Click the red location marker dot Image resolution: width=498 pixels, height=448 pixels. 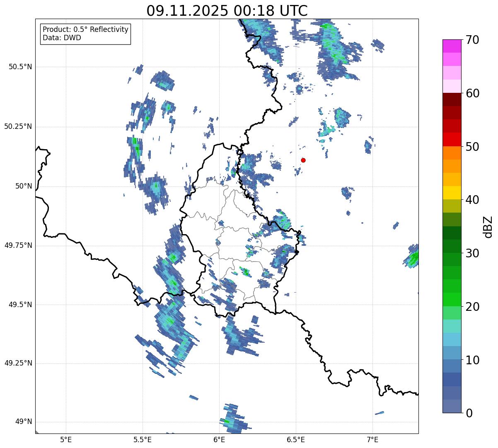303,160
